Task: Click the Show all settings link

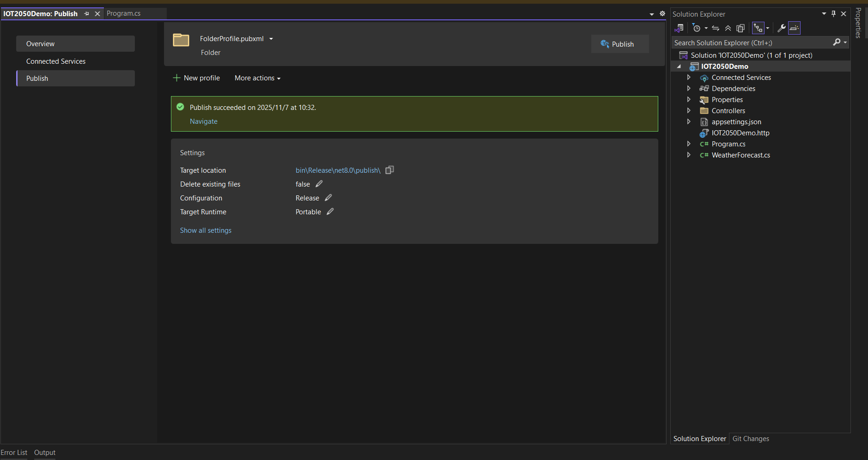Action: (x=206, y=230)
